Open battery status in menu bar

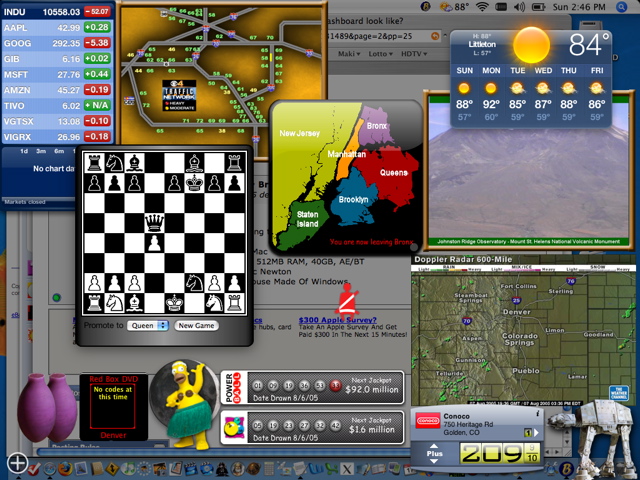[538, 7]
